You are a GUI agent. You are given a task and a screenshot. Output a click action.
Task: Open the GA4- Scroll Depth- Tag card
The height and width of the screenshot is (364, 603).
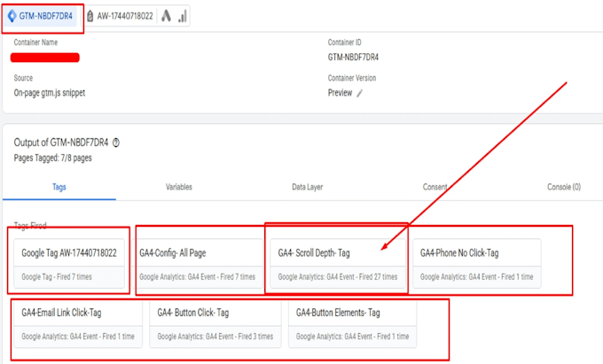[338, 263]
